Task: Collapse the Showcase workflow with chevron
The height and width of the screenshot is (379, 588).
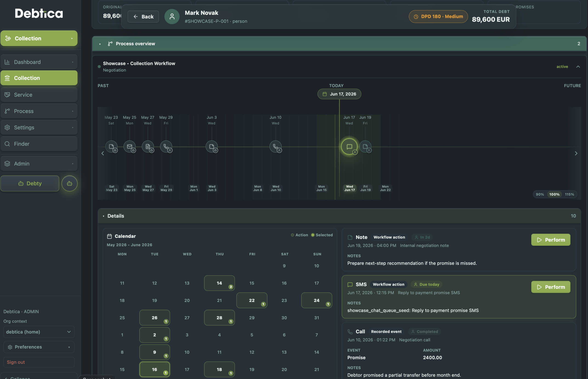Action: pyautogui.click(x=578, y=67)
